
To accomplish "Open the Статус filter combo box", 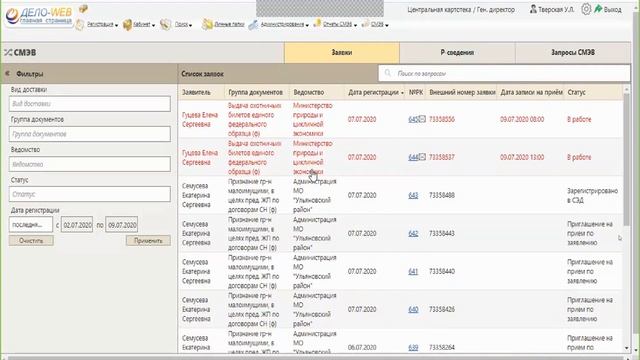I will [90, 194].
